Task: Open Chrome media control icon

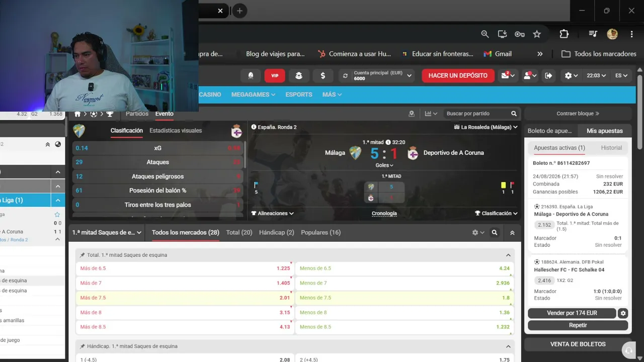Action: click(593, 34)
